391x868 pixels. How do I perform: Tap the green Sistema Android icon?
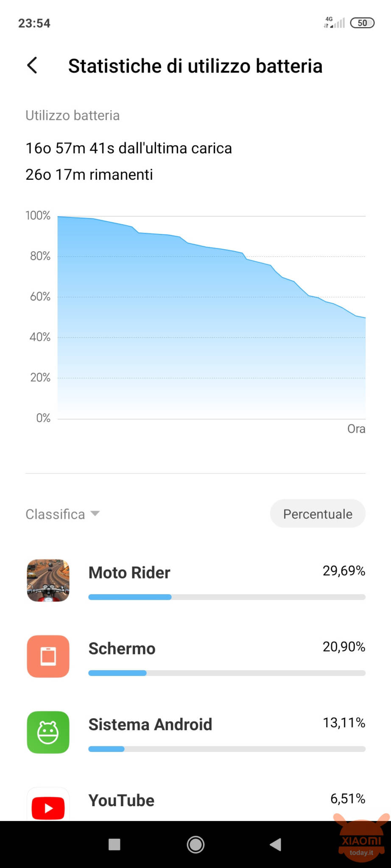pyautogui.click(x=48, y=732)
